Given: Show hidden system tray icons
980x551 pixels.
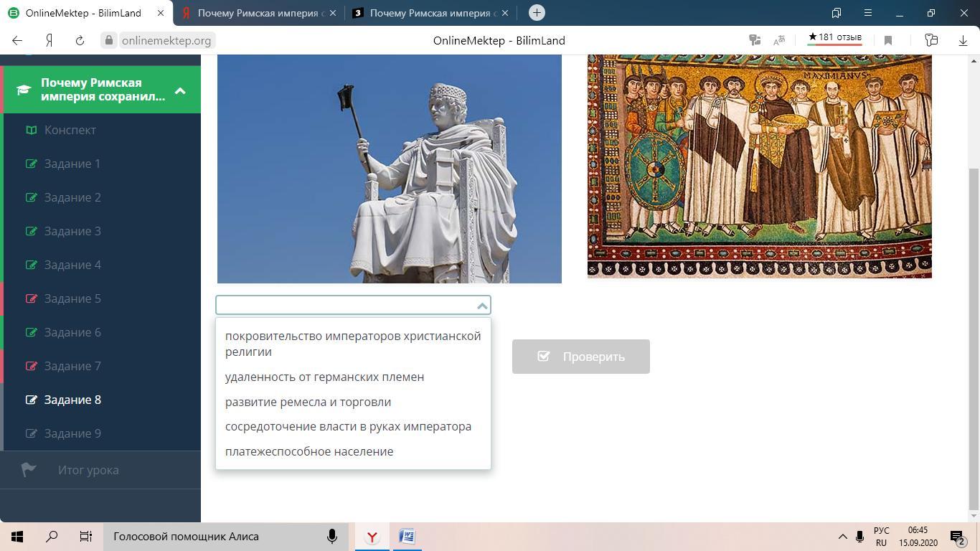Looking at the screenshot, I should coord(843,537).
